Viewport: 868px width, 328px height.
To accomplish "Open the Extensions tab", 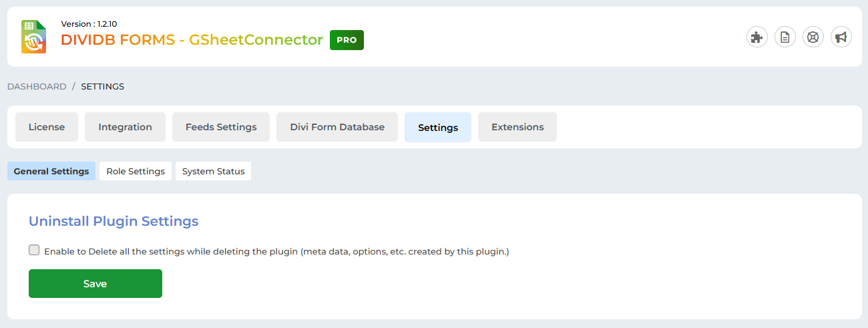I will click(x=517, y=127).
